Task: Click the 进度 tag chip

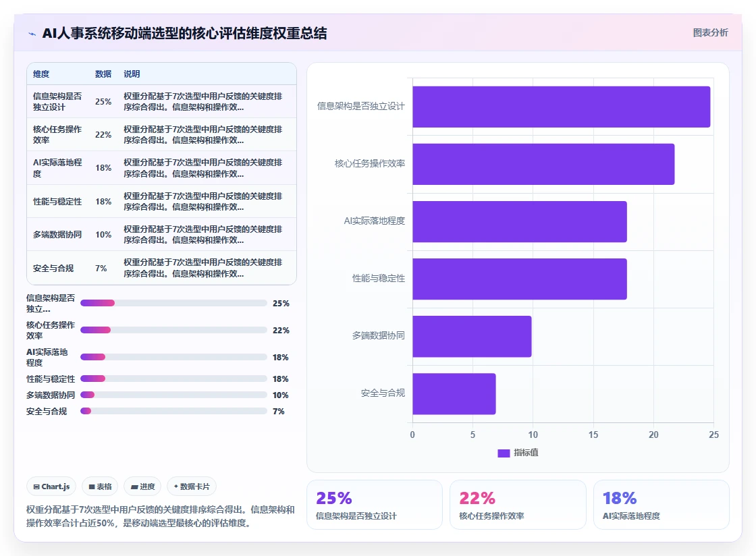Action: coord(142,486)
